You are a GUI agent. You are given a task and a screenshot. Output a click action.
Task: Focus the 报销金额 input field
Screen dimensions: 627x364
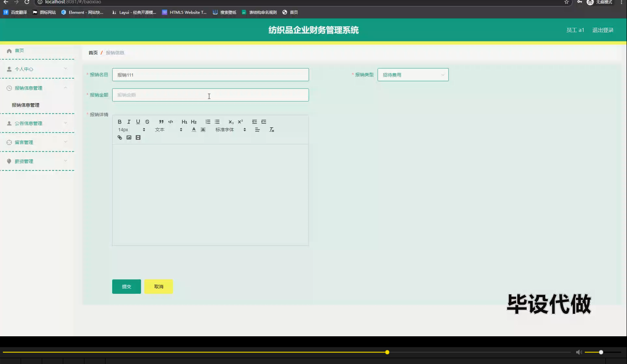pos(210,95)
